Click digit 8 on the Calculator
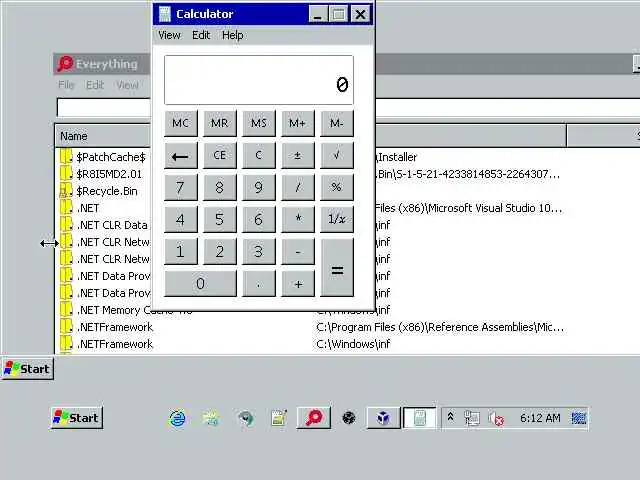The width and height of the screenshot is (640, 480). pyautogui.click(x=220, y=187)
